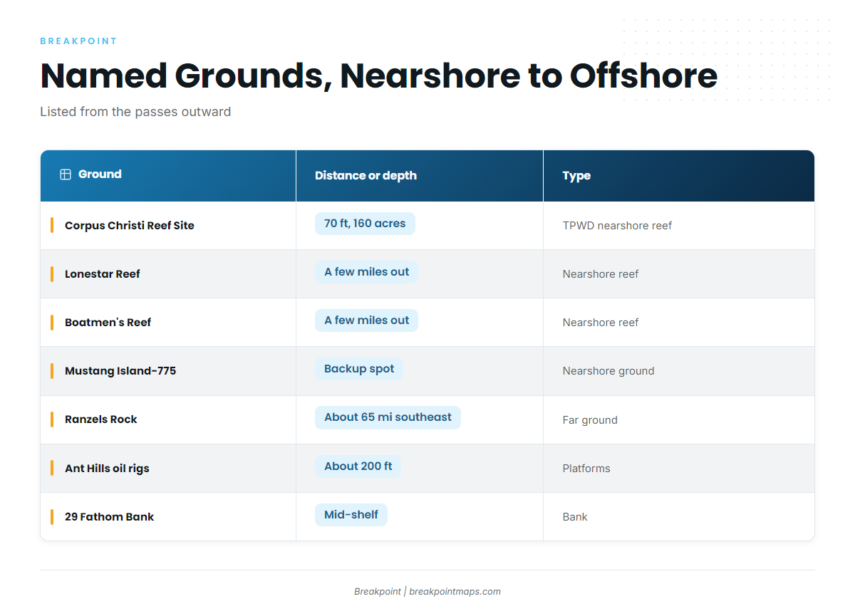
Task: Select the Ant Hills oil rigs cell
Action: pos(168,469)
